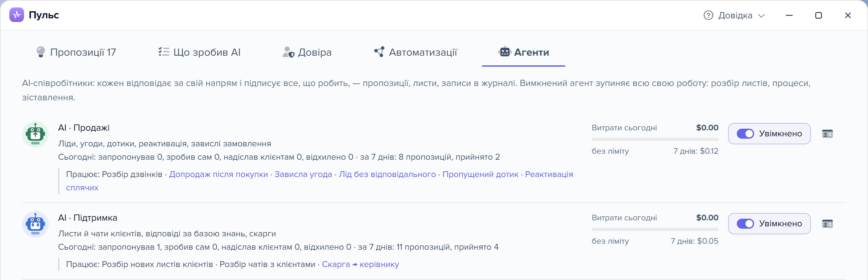Click the checklist icon for Що зробив AI
Viewport: 868px width, 280px height.
tap(164, 52)
